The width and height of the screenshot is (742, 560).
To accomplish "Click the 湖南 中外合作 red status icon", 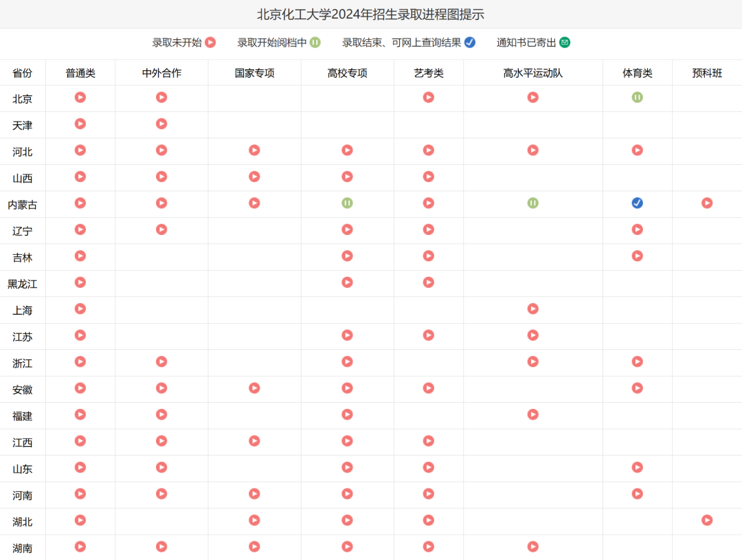I will click(161, 547).
